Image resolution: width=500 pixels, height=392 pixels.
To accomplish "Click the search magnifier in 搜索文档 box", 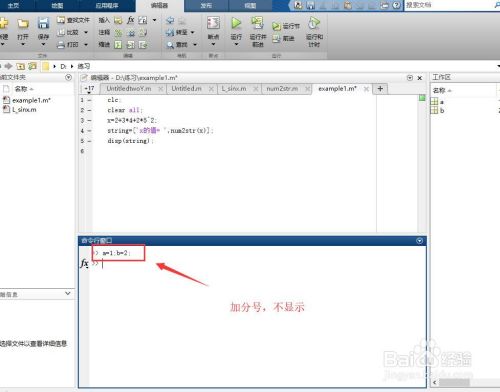I will point(497,5).
